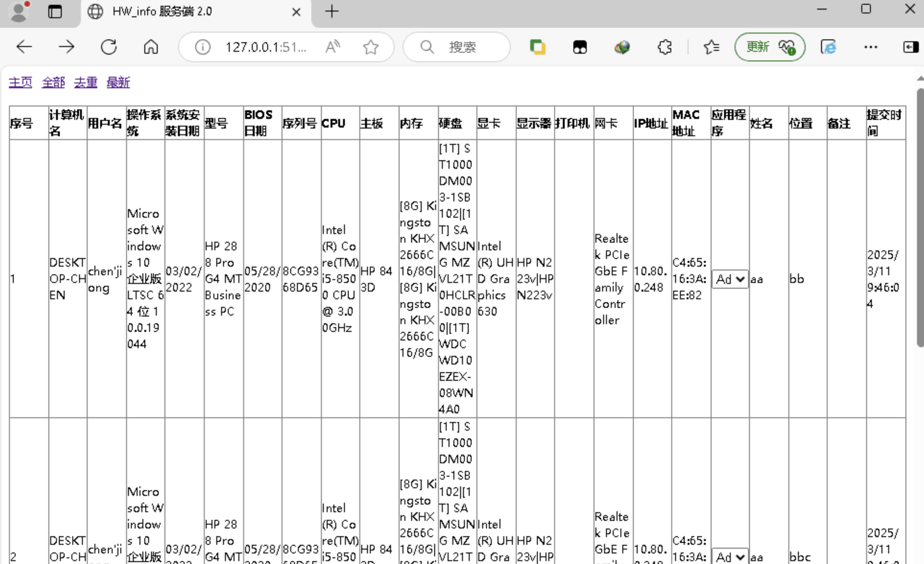Image resolution: width=924 pixels, height=564 pixels.
Task: Click row 1 MAC address C4:65:16:3A:EE:82
Action: pos(690,279)
